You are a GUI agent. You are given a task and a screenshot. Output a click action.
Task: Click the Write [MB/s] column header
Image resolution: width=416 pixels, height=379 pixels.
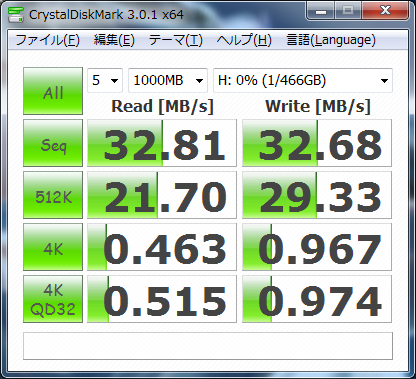coord(318,107)
